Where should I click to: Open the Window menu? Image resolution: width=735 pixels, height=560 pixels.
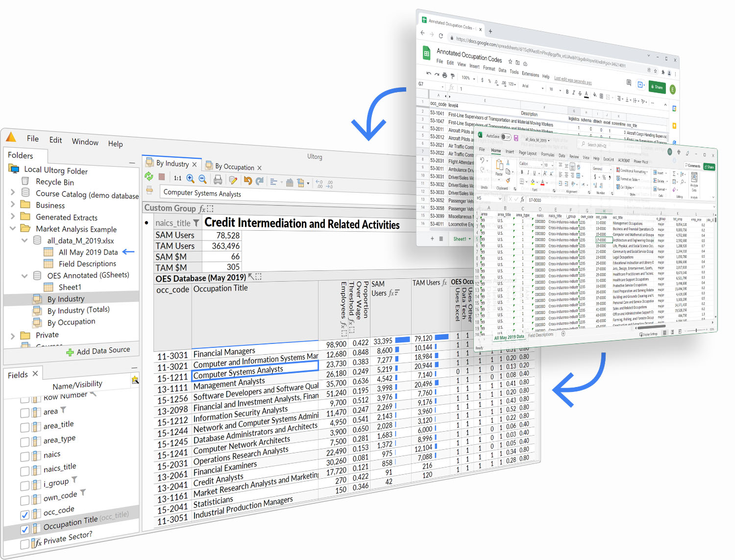click(x=85, y=142)
